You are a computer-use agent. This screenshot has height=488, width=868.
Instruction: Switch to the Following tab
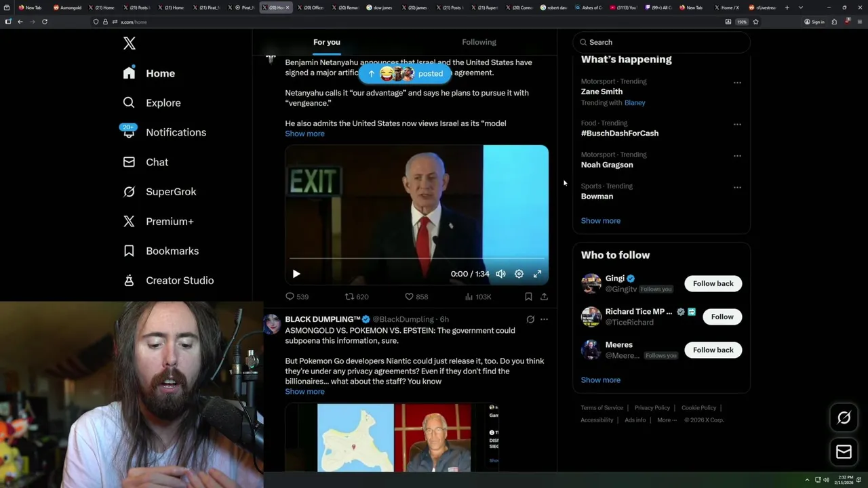[x=479, y=42]
